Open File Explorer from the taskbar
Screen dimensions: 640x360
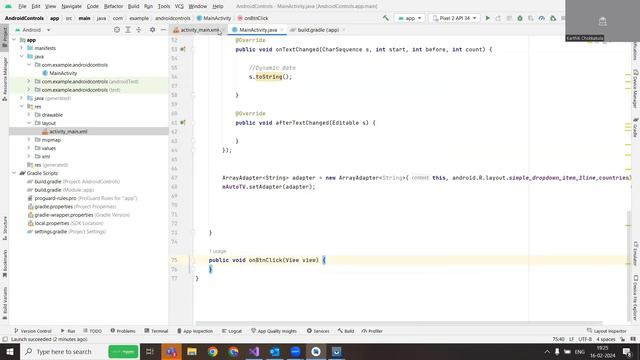point(191,351)
